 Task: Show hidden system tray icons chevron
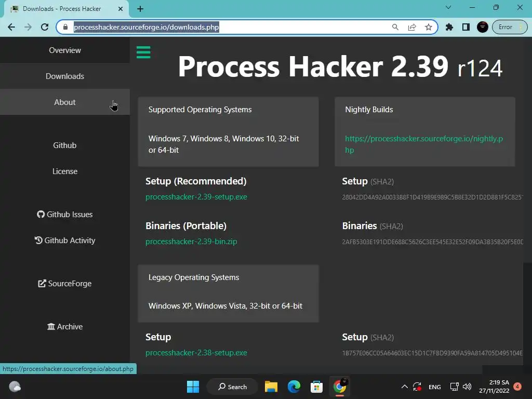point(404,387)
